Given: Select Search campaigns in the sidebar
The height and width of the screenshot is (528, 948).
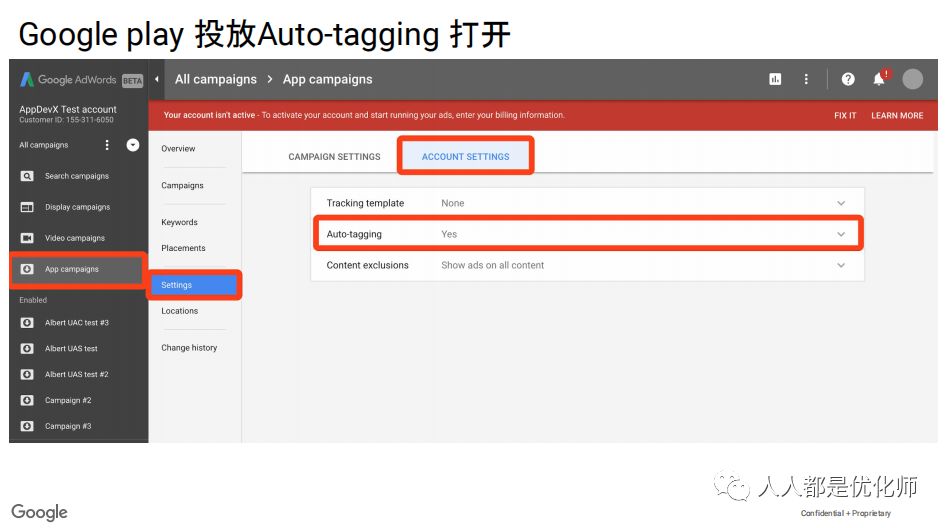Looking at the screenshot, I should (x=77, y=176).
